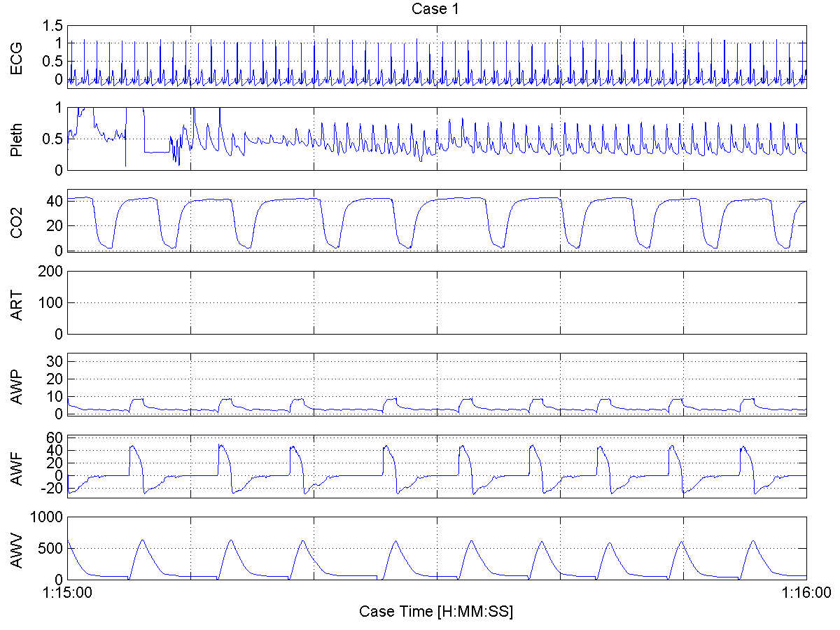The width and height of the screenshot is (840, 630).
Task: Click the 1:15:00 start time tick label
Action: [68, 593]
